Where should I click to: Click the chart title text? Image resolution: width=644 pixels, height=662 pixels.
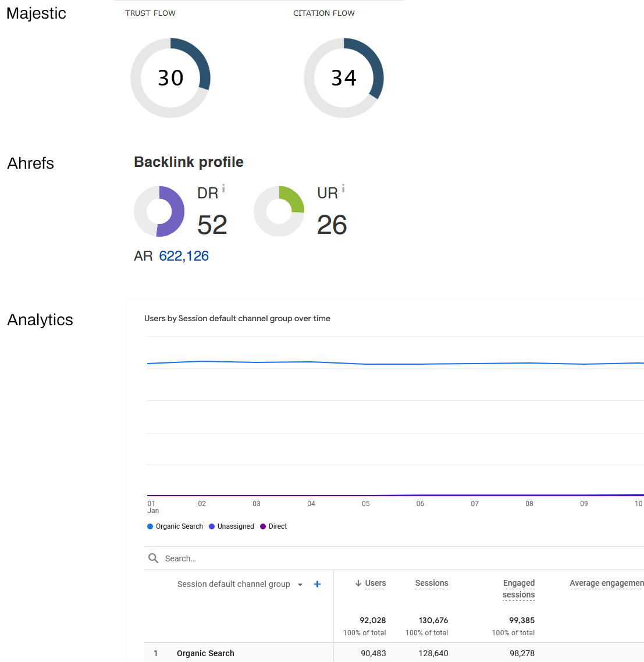[x=237, y=318]
